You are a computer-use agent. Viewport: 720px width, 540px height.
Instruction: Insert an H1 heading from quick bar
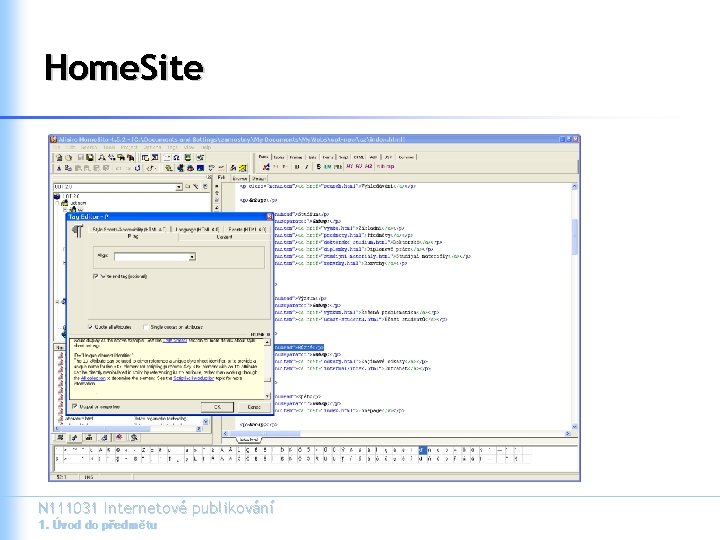(350, 166)
